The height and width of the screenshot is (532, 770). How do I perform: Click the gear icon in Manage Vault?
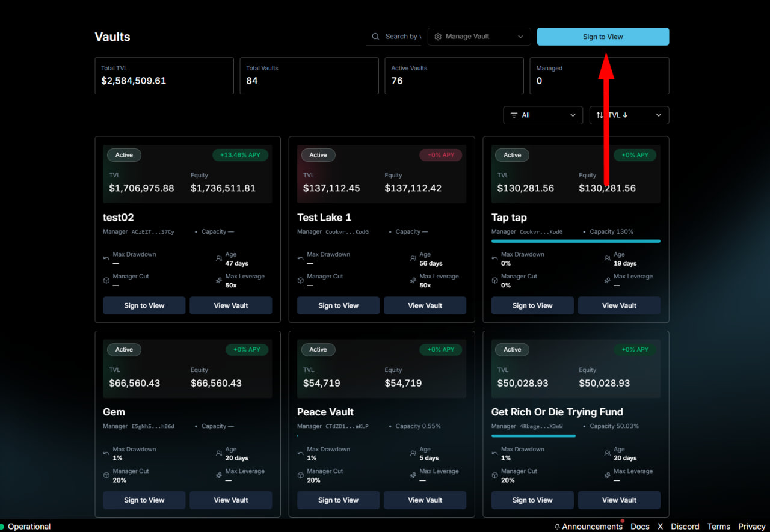pos(438,37)
